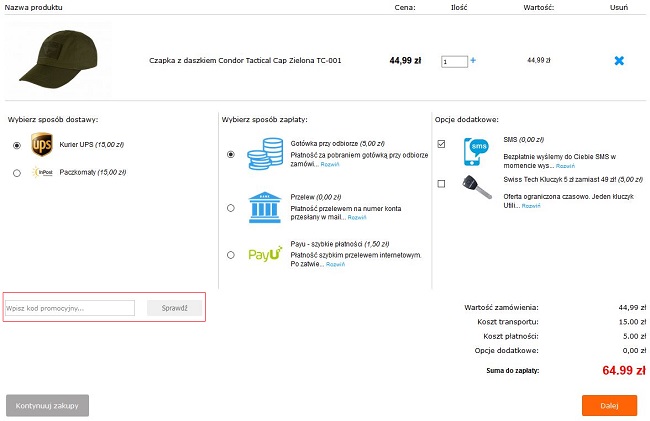Uncheck the SMS notification checkbox
This screenshot has height=421, width=650.
point(442,144)
